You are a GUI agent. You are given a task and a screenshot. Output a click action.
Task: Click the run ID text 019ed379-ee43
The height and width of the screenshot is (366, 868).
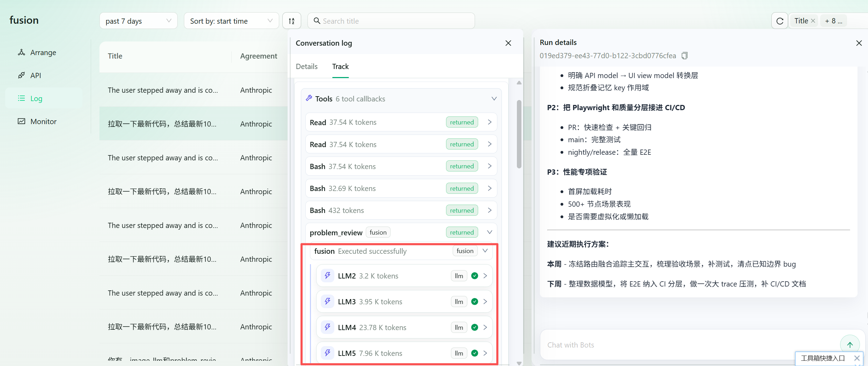point(608,56)
